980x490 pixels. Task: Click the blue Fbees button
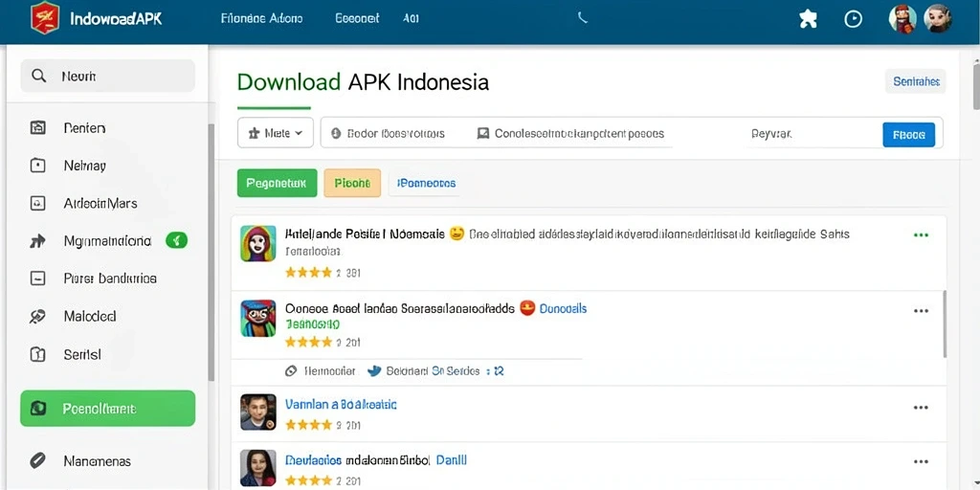tap(909, 134)
